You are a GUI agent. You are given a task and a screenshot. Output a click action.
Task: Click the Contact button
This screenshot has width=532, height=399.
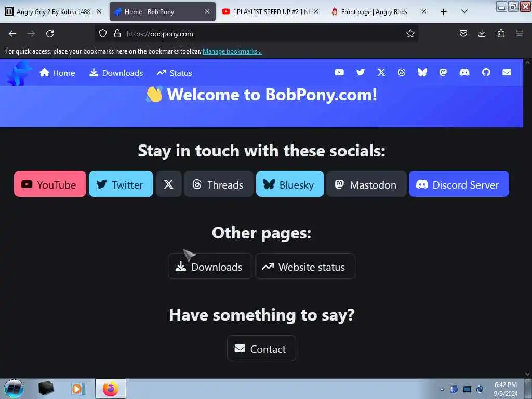click(261, 349)
